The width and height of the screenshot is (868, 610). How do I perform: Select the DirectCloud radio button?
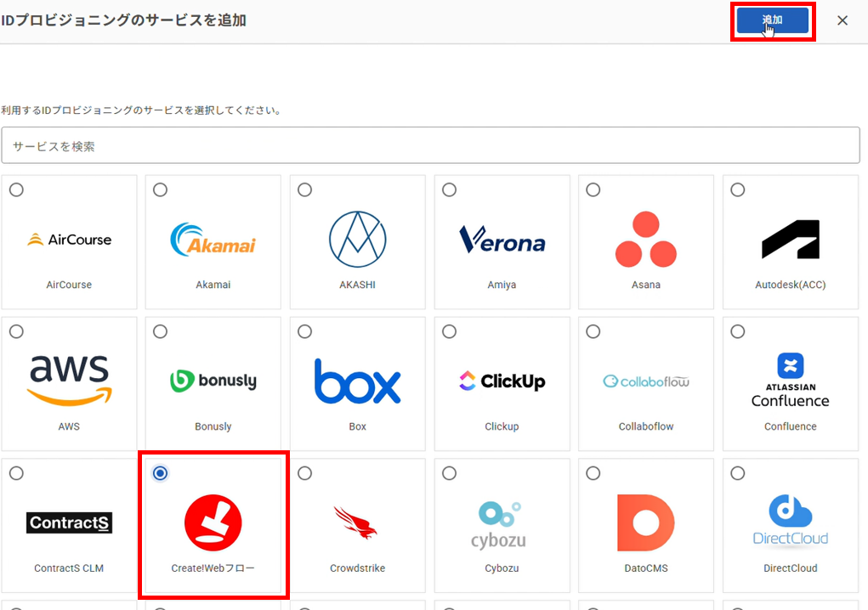pyautogui.click(x=737, y=473)
